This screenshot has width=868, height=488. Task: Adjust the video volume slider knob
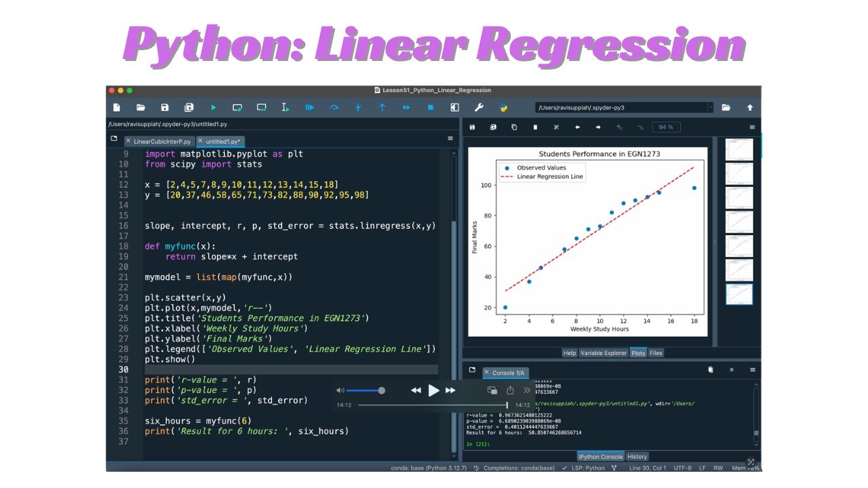pyautogui.click(x=382, y=390)
